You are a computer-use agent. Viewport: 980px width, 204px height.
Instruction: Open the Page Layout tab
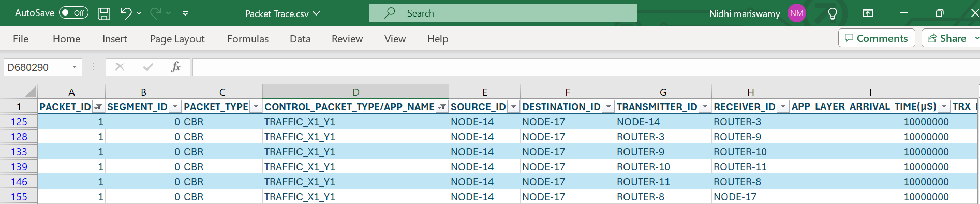177,39
